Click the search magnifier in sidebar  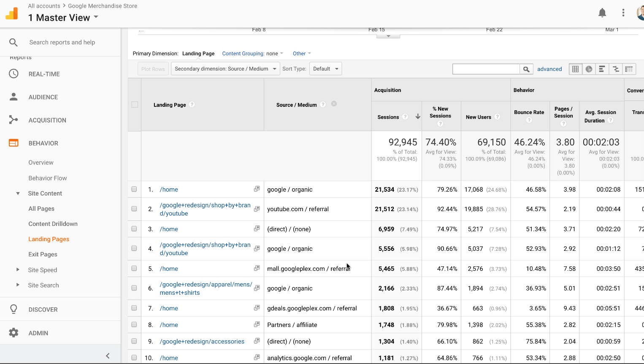(14, 42)
